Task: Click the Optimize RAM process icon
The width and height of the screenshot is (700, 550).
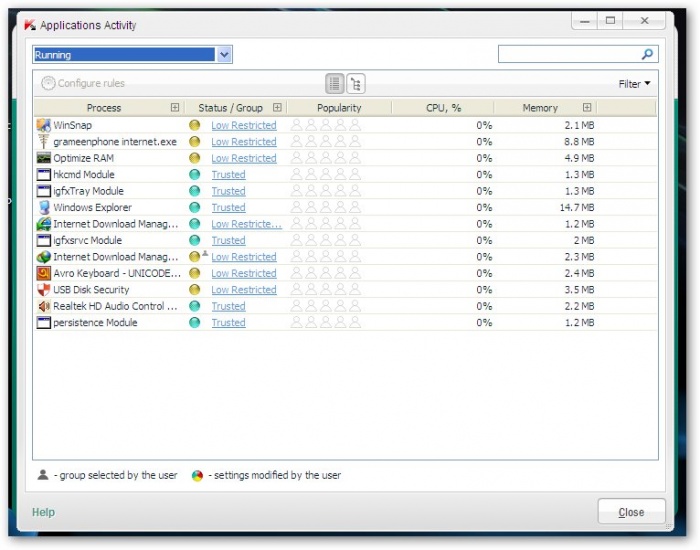Action: (x=43, y=158)
